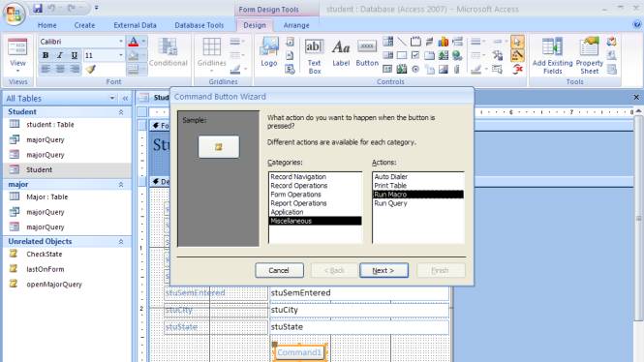Toggle Align Text Left

point(46,69)
